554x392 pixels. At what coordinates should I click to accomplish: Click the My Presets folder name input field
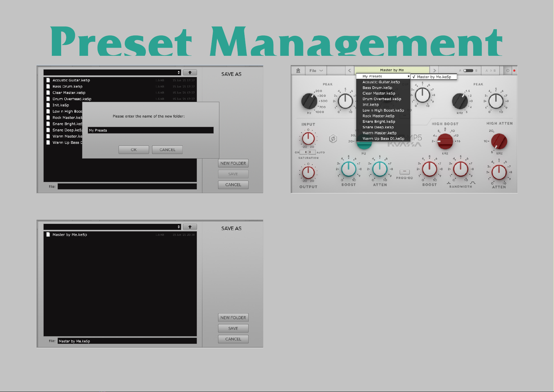151,130
